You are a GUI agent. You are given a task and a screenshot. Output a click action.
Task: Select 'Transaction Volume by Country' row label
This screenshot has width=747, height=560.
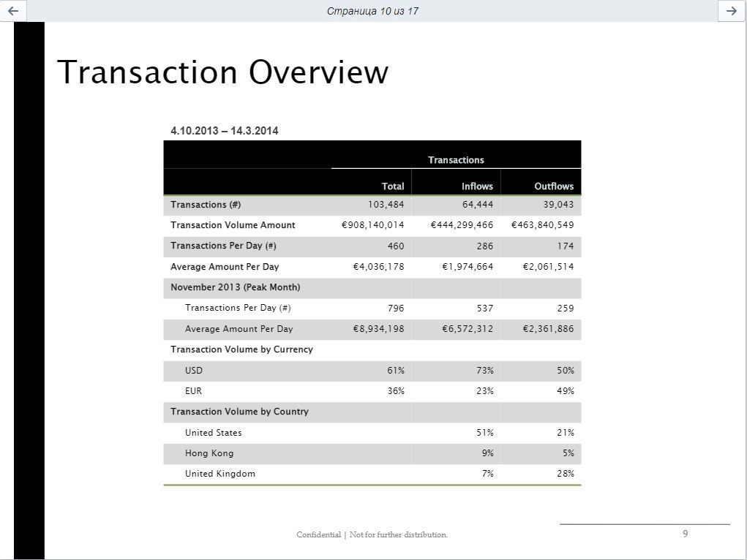click(240, 412)
